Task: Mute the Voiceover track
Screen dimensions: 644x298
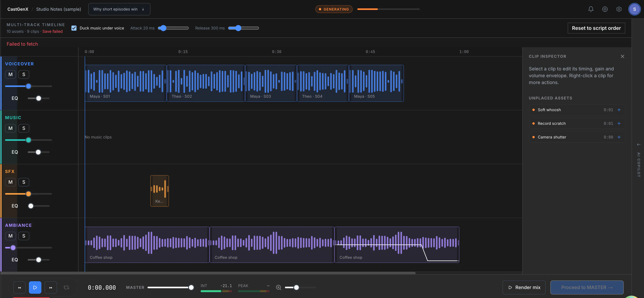Action: 11,74
